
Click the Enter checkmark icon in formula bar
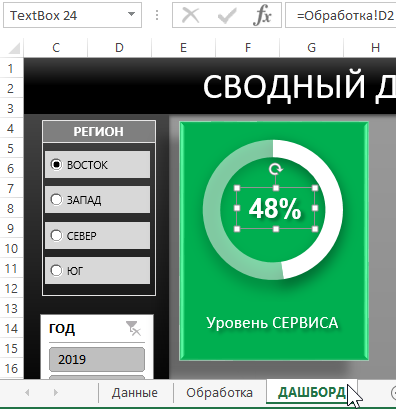point(227,16)
